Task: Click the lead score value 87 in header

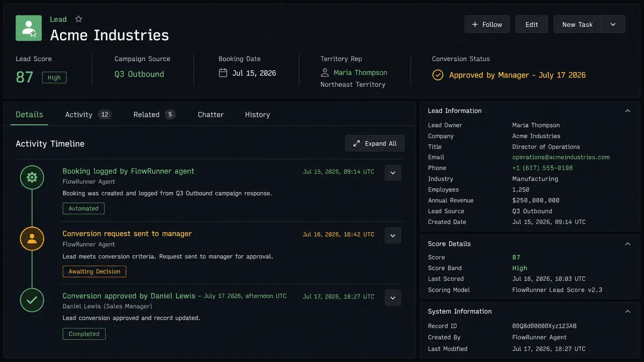Action: (25, 77)
